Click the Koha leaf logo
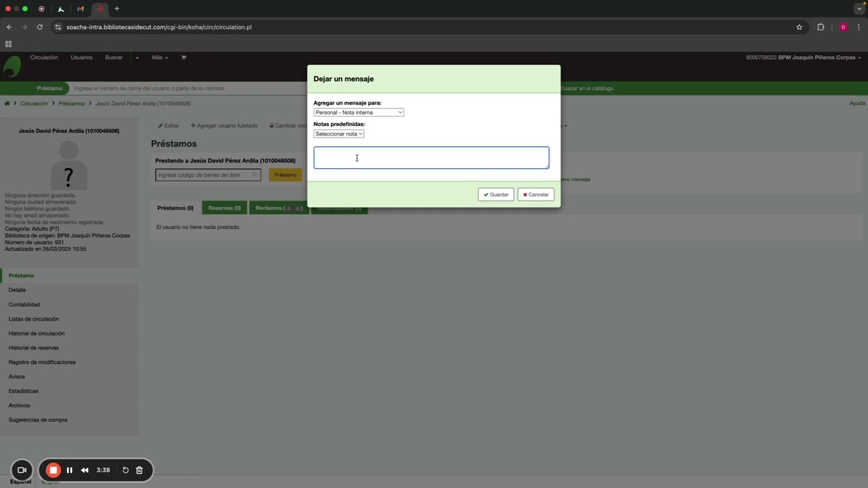The height and width of the screenshot is (488, 868). pos(12,66)
